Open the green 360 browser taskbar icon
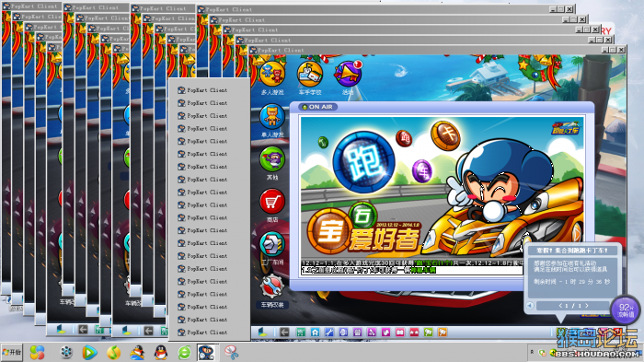The image size is (644, 362). 184,353
